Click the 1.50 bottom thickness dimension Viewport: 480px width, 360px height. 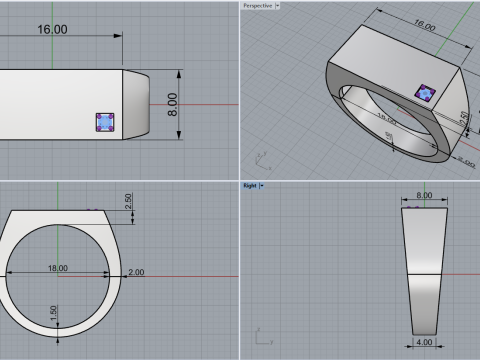pos(53,313)
